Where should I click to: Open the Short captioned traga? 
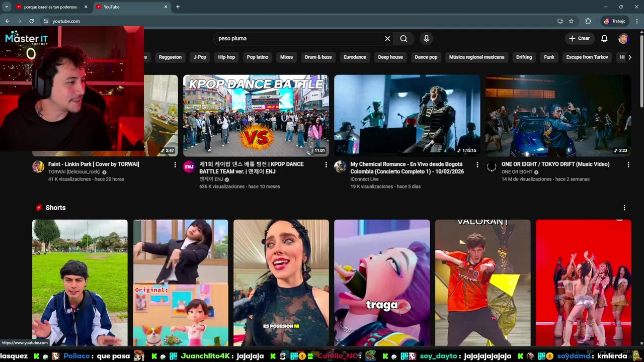pyautogui.click(x=382, y=283)
